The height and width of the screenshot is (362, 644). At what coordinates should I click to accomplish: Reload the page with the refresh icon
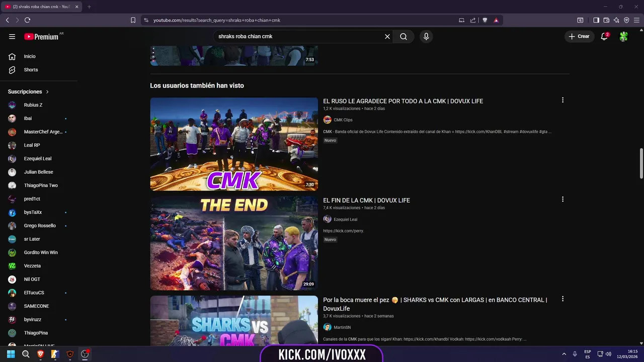tap(27, 20)
